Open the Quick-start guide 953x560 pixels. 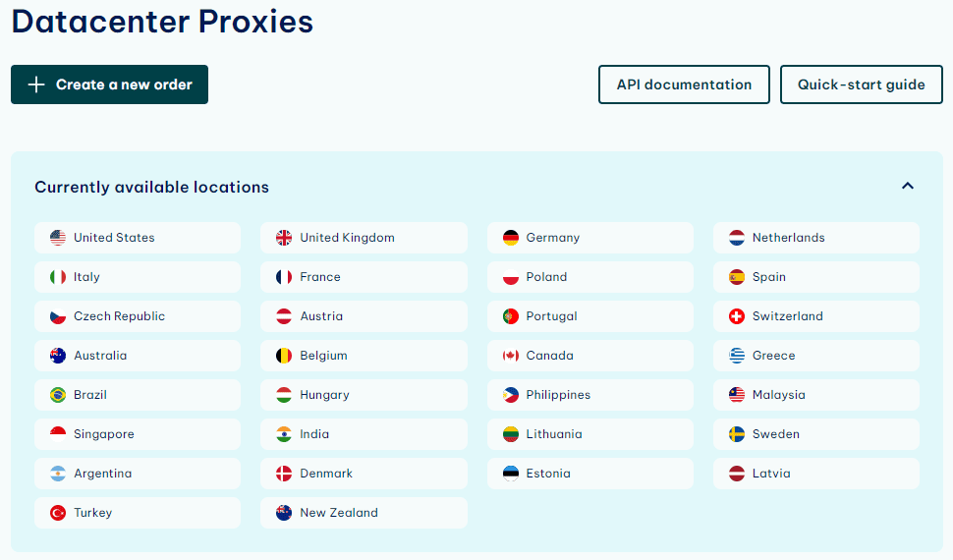coord(862,84)
